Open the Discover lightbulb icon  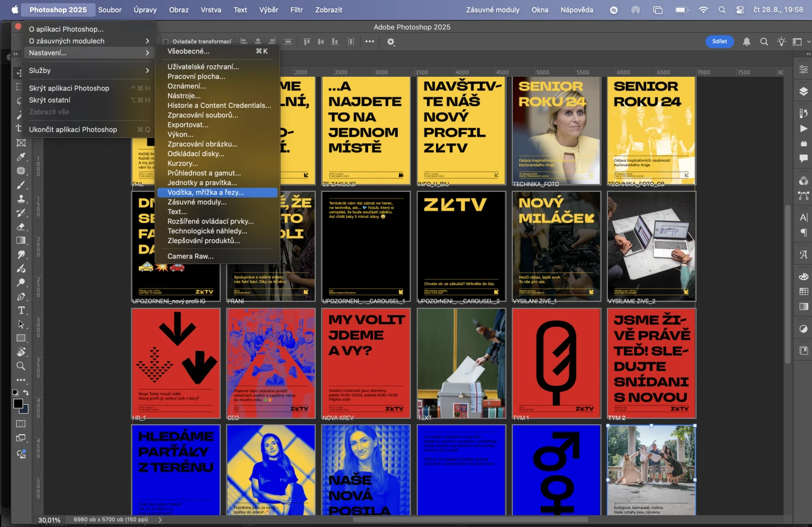coord(781,42)
